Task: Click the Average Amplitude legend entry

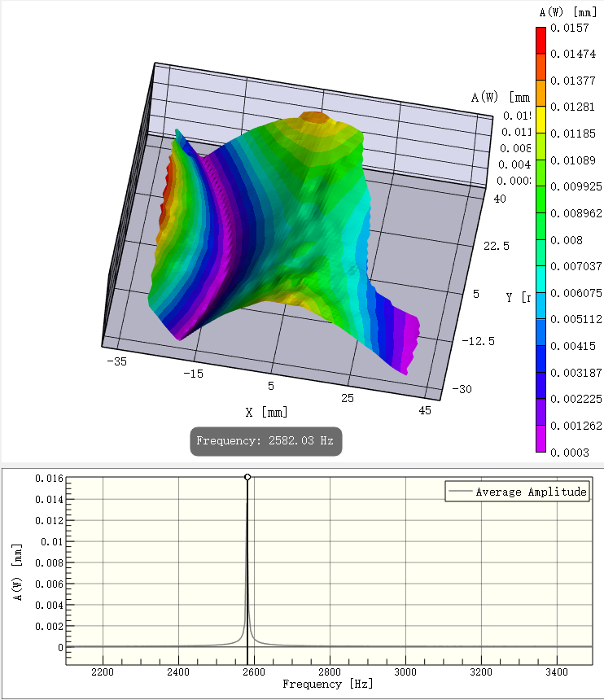Action: (517, 492)
